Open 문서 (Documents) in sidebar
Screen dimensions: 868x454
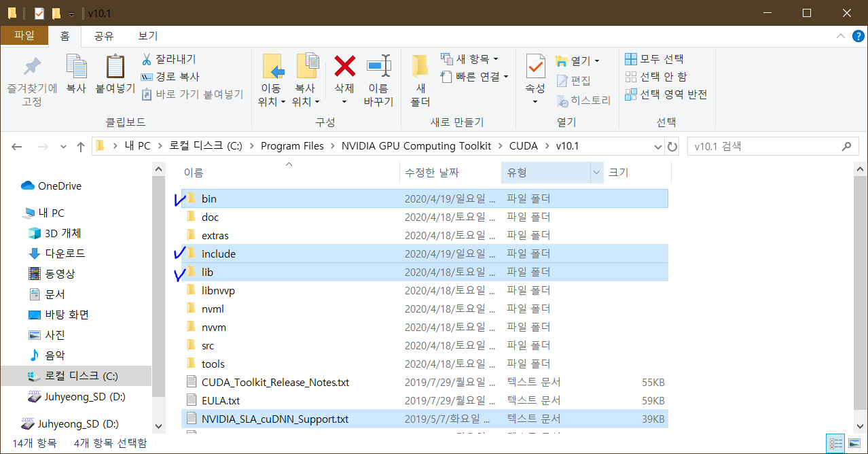tap(46, 294)
